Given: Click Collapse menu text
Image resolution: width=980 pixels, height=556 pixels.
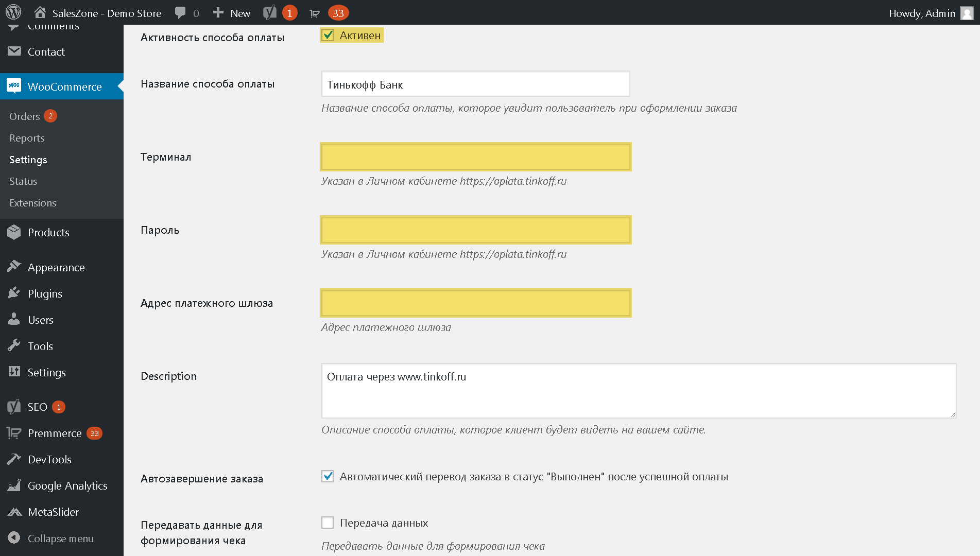Looking at the screenshot, I should pos(61,538).
